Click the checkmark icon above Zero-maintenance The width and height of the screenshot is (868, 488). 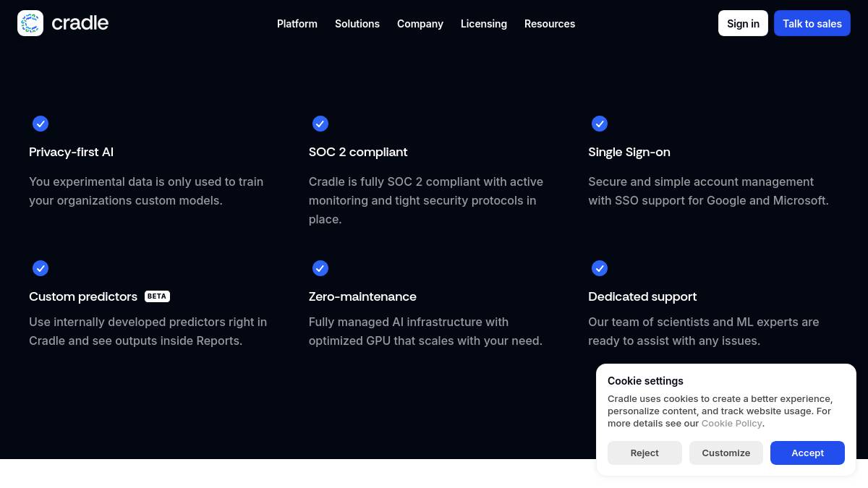click(x=320, y=268)
